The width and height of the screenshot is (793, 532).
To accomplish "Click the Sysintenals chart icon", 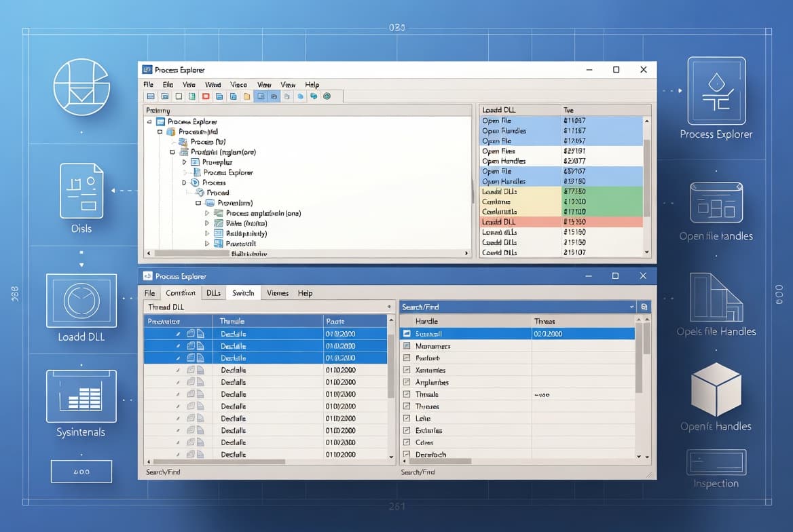I will click(81, 396).
